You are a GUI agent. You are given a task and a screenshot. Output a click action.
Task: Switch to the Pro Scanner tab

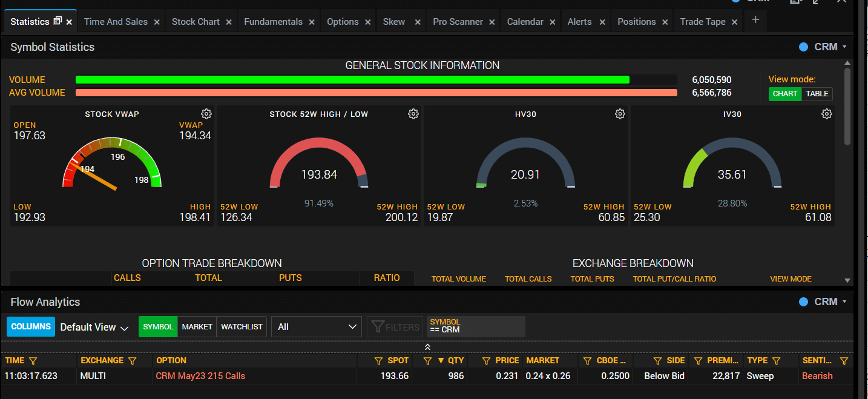point(457,22)
